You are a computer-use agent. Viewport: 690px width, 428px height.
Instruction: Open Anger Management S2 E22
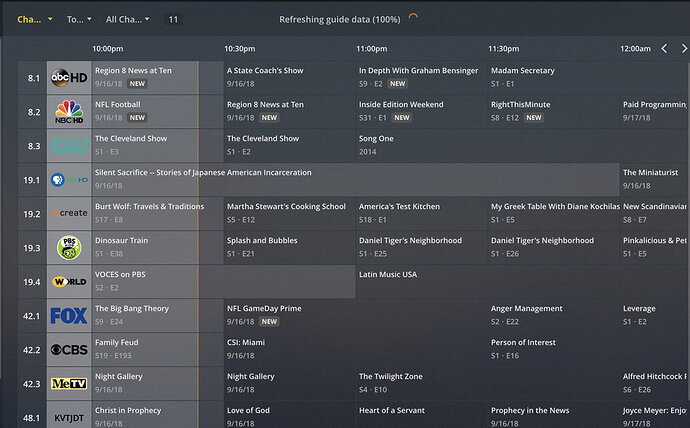[x=554, y=316]
